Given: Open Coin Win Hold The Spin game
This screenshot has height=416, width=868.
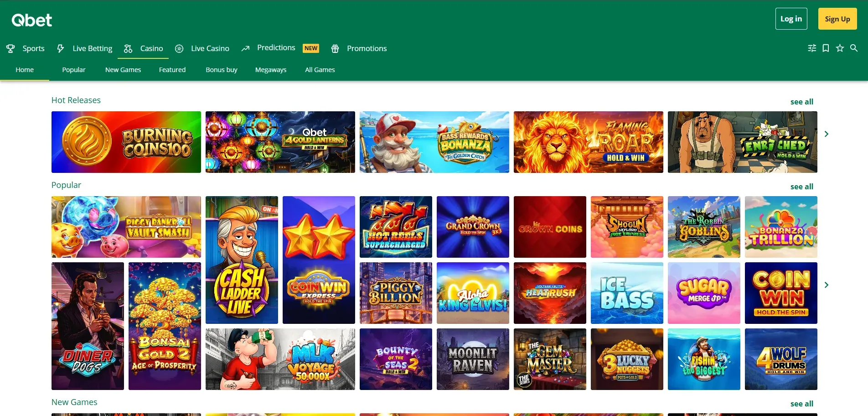Looking at the screenshot, I should (x=781, y=293).
